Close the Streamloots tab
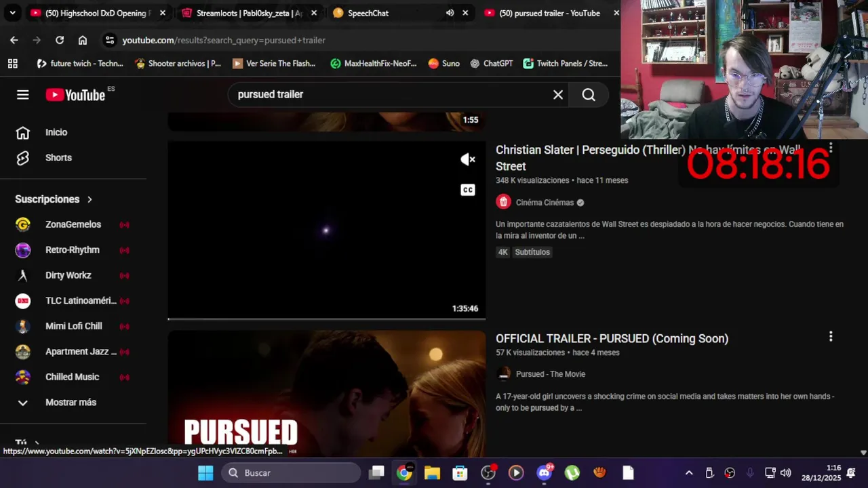The width and height of the screenshot is (868, 488). 314,13
